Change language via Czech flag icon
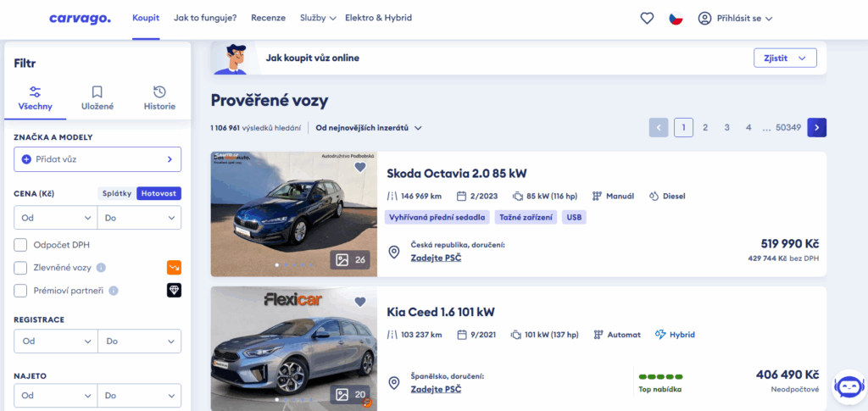 tap(676, 19)
